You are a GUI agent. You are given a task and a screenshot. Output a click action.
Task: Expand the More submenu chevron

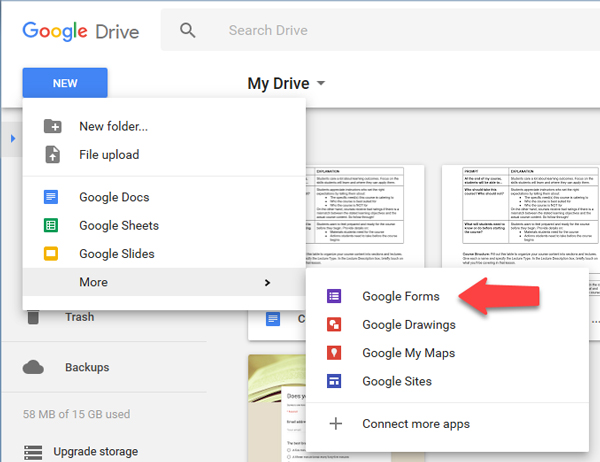click(267, 282)
